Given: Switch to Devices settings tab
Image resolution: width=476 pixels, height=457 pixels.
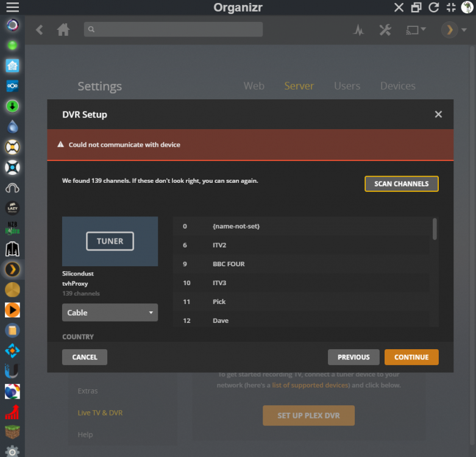Looking at the screenshot, I should point(397,86).
